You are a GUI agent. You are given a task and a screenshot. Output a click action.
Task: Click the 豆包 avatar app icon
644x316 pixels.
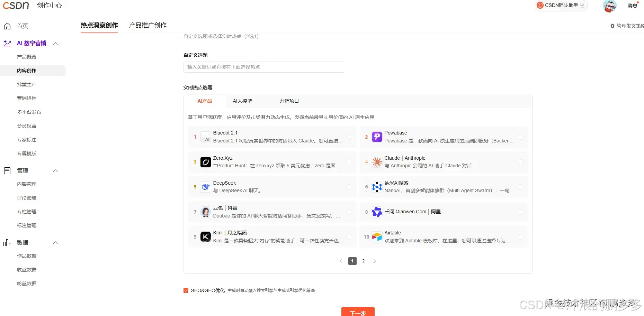click(205, 212)
